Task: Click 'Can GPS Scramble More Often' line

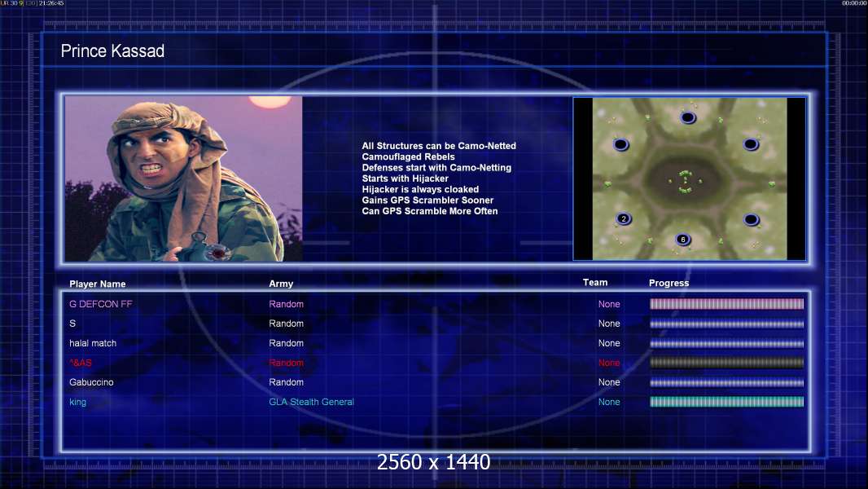Action: (430, 211)
